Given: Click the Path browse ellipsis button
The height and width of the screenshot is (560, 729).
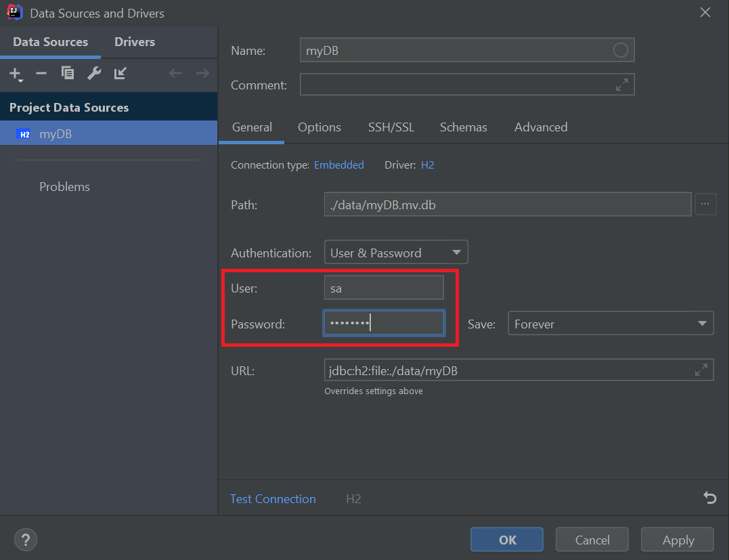Looking at the screenshot, I should 705,204.
